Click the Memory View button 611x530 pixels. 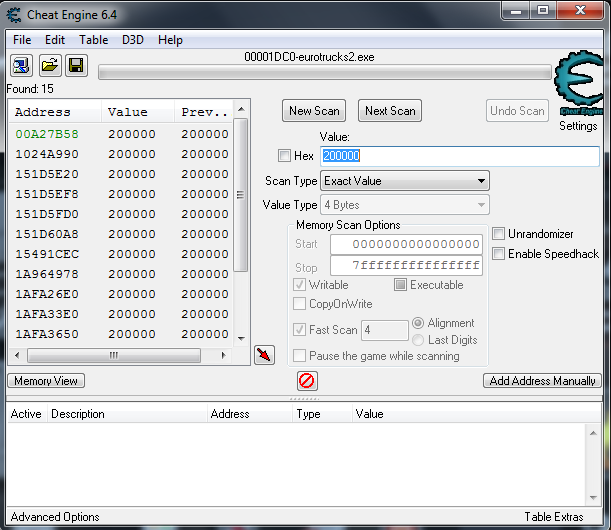pyautogui.click(x=47, y=381)
